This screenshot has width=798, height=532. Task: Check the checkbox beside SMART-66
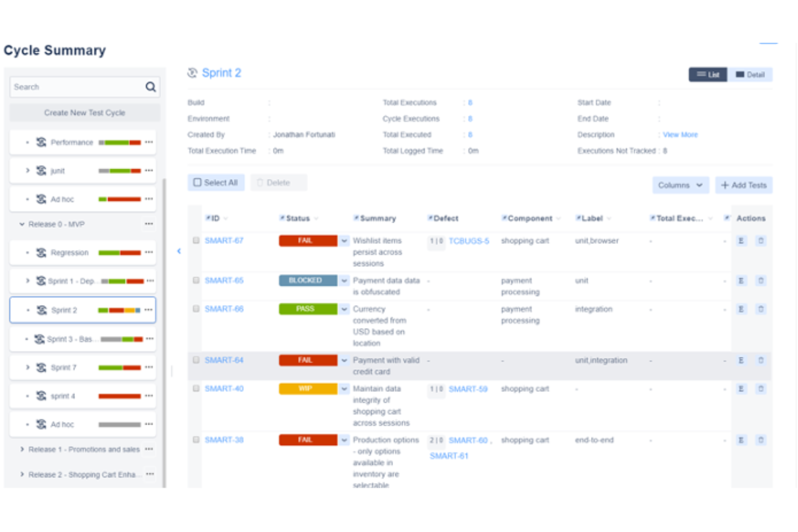[196, 308]
